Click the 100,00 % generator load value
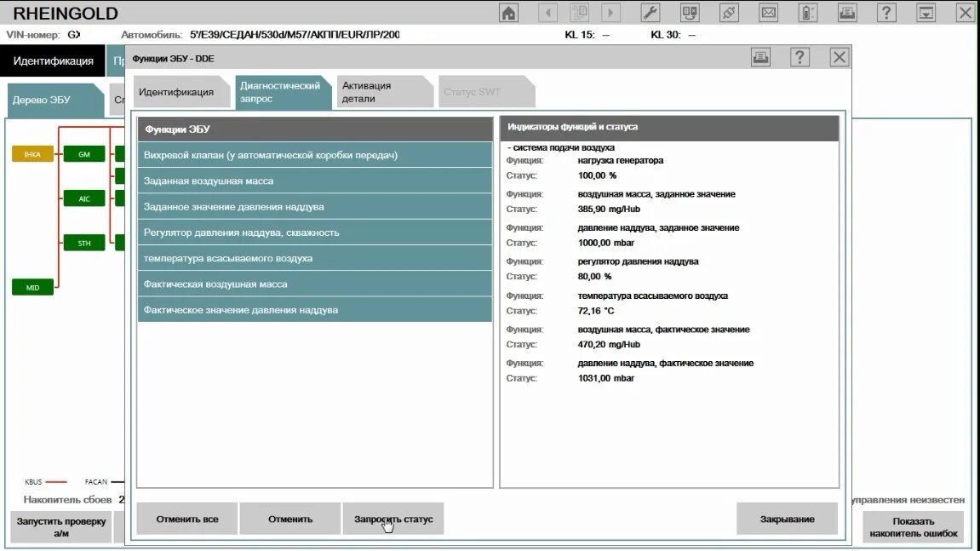 597,175
